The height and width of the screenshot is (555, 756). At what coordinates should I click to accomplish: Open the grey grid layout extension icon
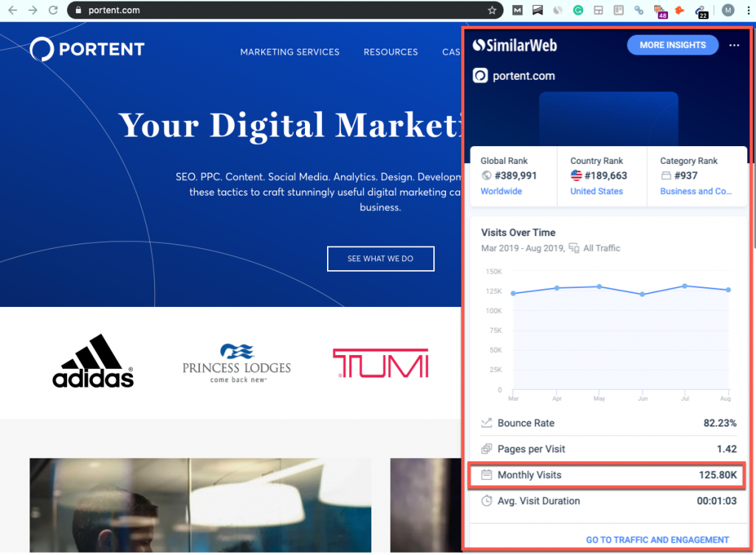598,10
